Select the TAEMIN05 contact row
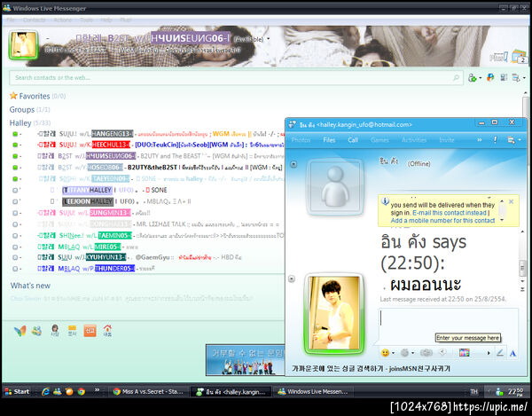The image size is (532, 416). pos(147,235)
